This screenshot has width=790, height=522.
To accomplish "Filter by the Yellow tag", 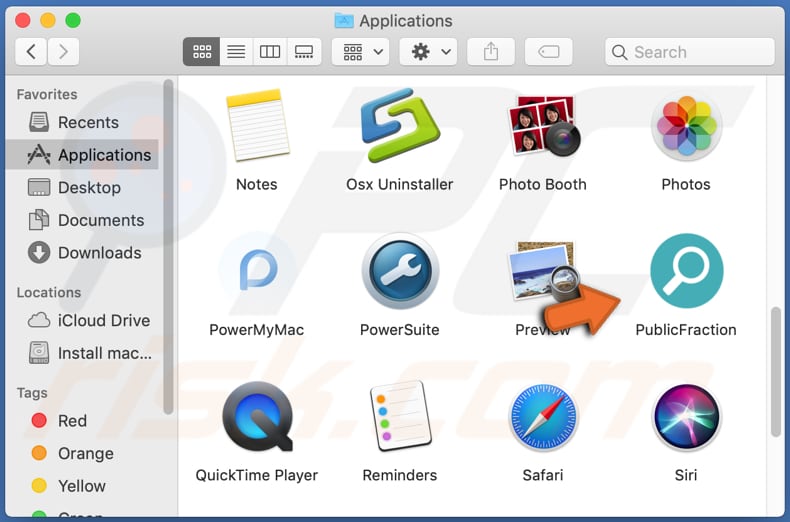I will (x=83, y=486).
